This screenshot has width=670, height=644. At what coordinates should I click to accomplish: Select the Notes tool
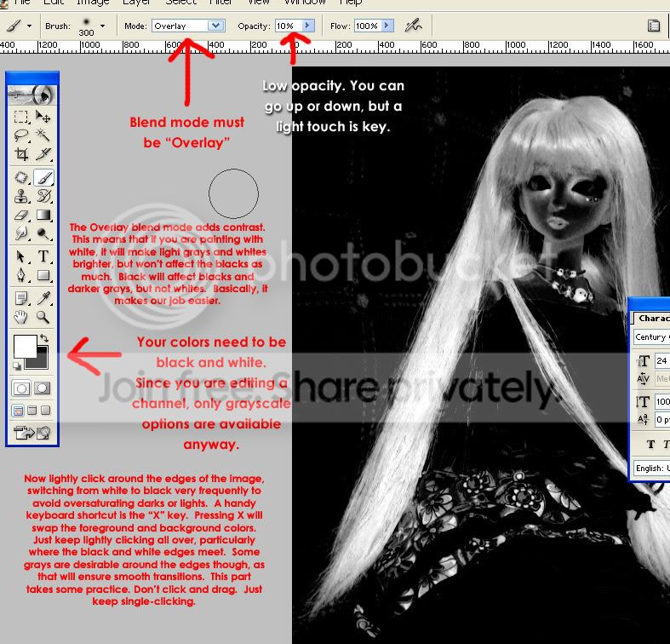(x=21, y=298)
